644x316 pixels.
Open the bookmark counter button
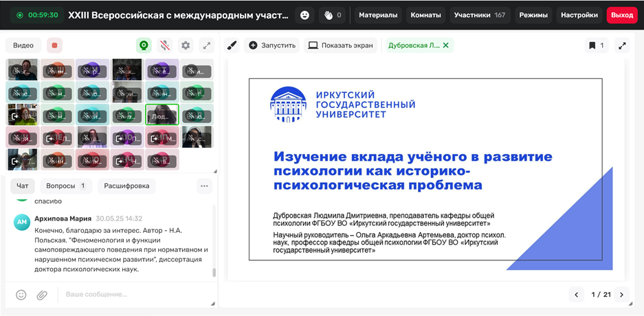[597, 45]
